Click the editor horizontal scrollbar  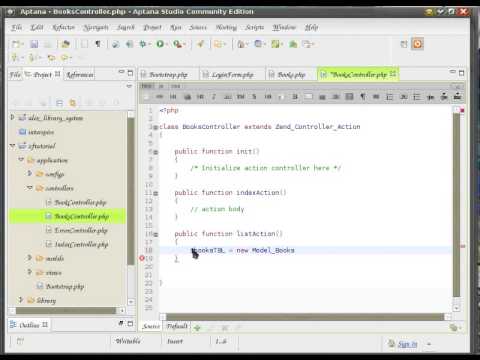[305, 316]
